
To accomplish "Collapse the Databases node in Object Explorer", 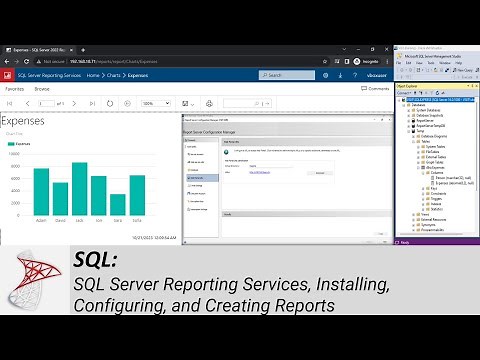I will click(404, 105).
